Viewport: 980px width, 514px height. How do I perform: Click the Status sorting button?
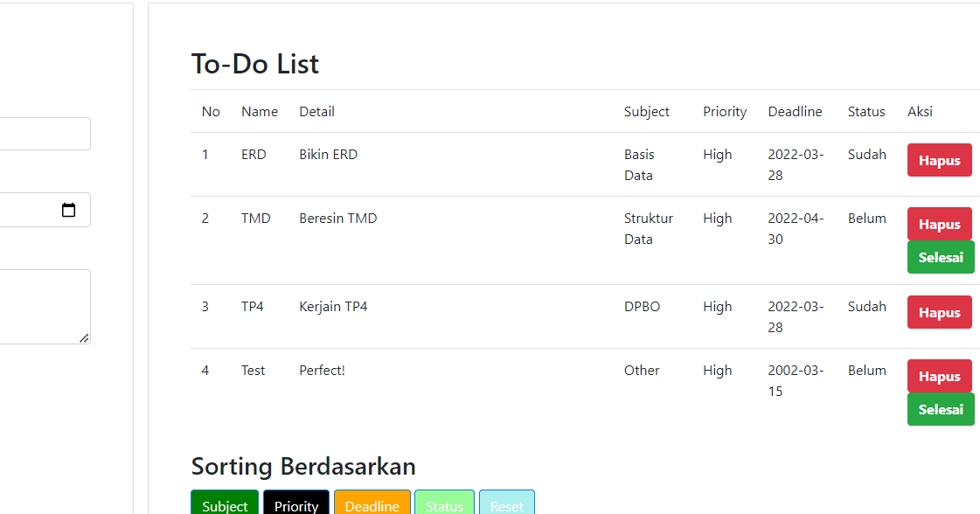[x=444, y=505]
